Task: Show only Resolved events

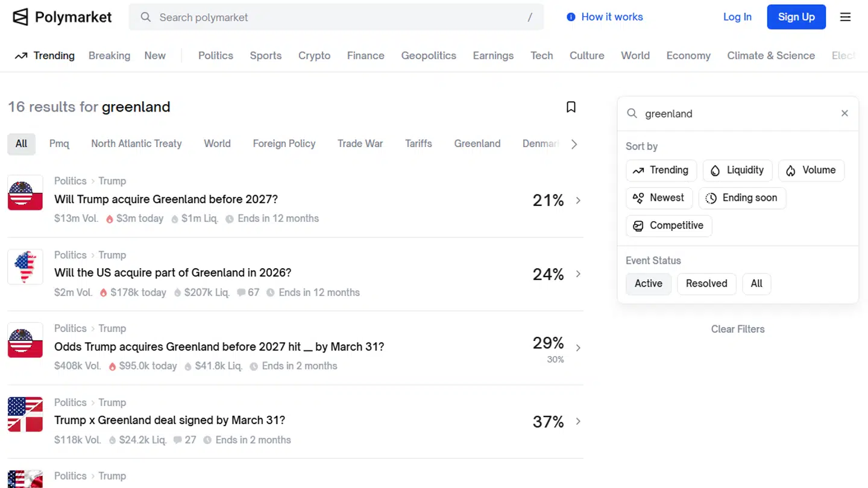Action: 706,284
